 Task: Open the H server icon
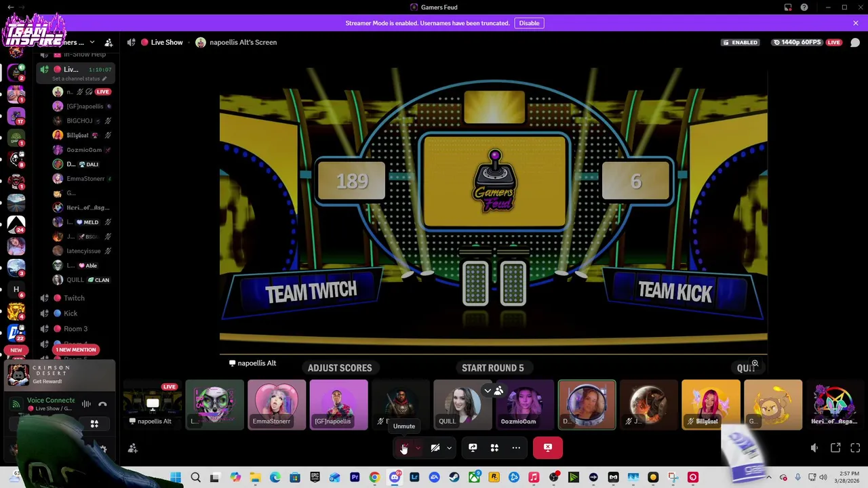click(16, 289)
